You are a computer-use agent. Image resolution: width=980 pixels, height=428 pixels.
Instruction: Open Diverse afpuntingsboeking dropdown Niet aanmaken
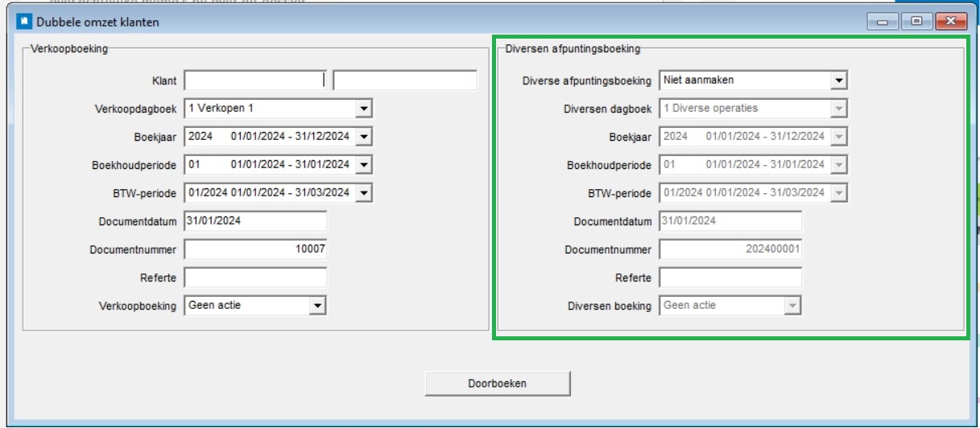point(839,80)
